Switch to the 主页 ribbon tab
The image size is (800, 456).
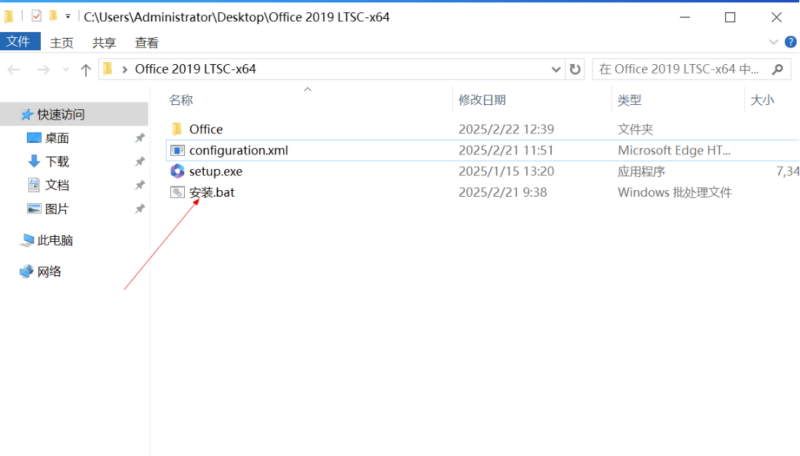[62, 42]
